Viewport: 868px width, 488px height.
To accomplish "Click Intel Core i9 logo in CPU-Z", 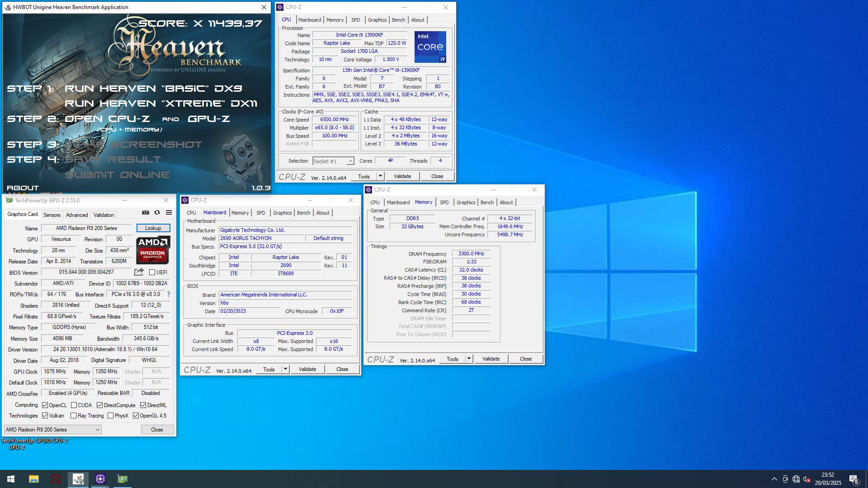I will pos(430,47).
